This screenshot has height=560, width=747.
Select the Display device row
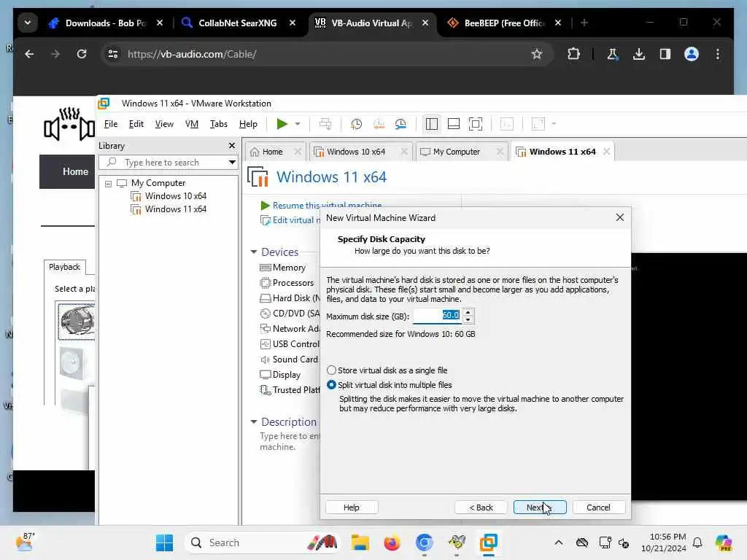(x=281, y=375)
